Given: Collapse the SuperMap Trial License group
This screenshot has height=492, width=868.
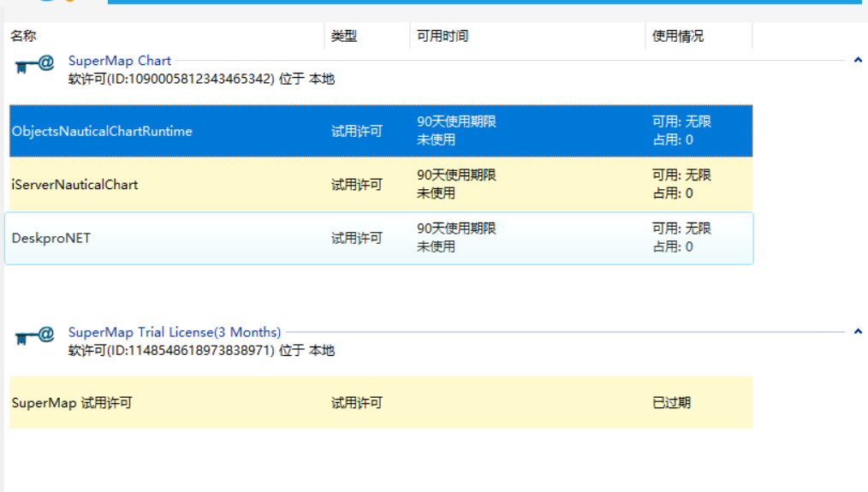Looking at the screenshot, I should 858,332.
